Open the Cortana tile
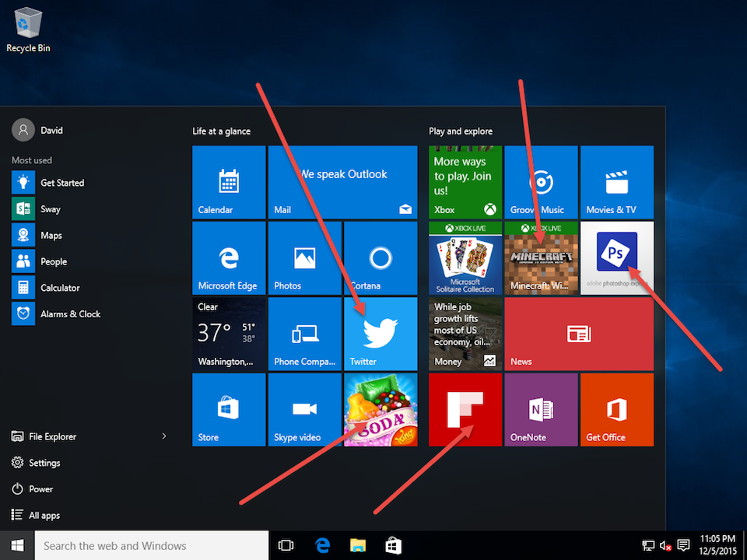Screen dimensions: 747x560 (x=381, y=257)
